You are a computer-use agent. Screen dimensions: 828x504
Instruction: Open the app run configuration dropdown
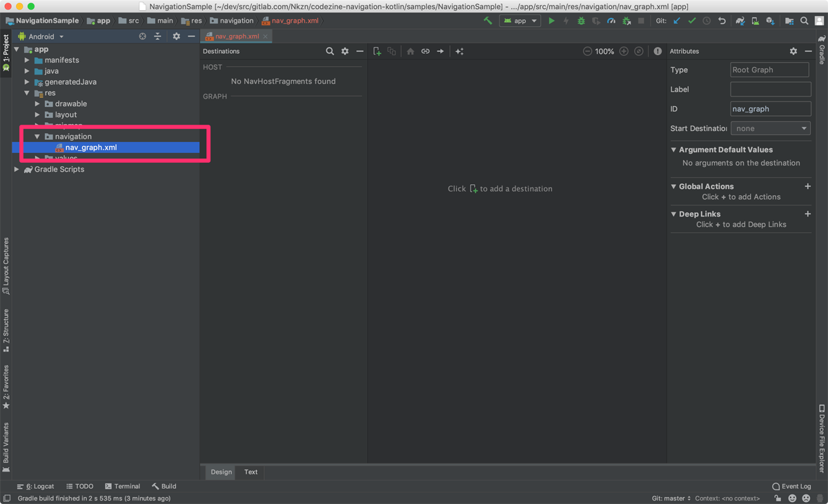tap(520, 21)
